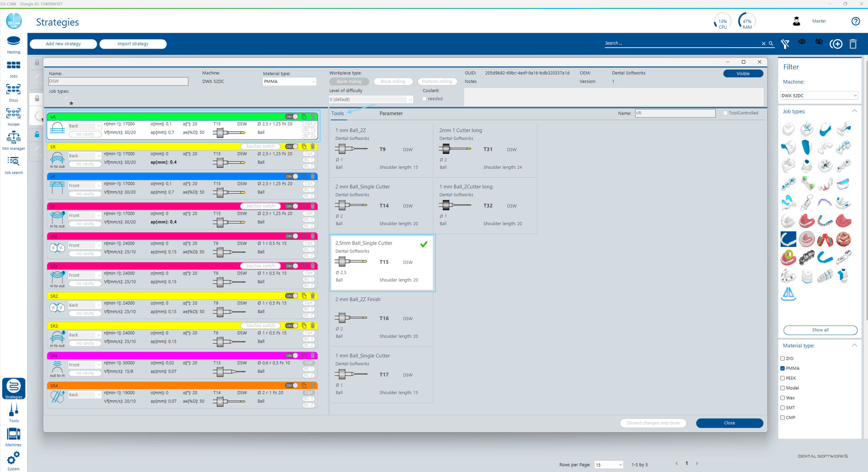Click Show all under Job types
Image resolution: width=868 pixels, height=472 pixels.
tap(820, 330)
